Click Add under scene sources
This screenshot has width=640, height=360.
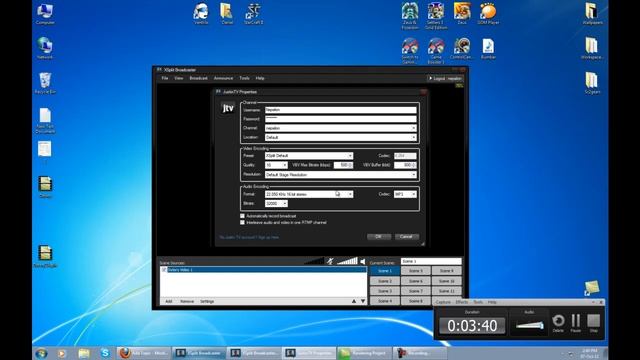coord(169,301)
